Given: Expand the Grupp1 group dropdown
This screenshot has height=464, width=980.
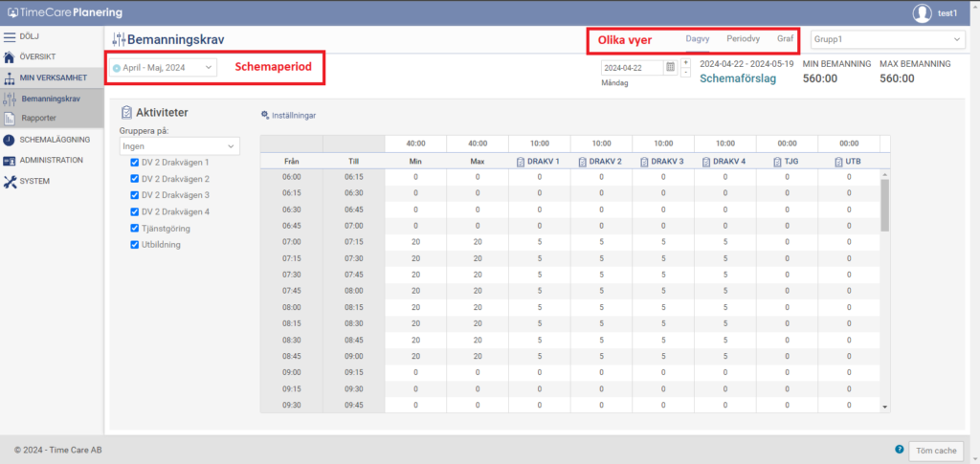Looking at the screenshot, I should 886,39.
